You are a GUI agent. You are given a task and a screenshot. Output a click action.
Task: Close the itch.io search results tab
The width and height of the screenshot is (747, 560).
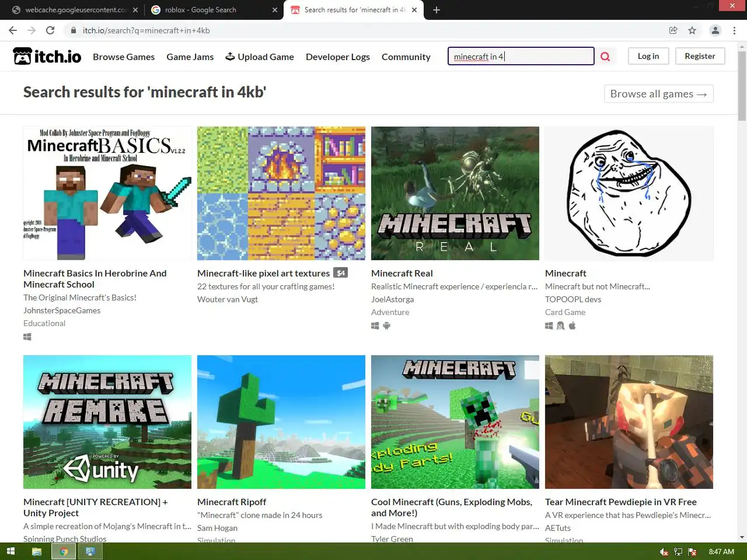pyautogui.click(x=414, y=10)
